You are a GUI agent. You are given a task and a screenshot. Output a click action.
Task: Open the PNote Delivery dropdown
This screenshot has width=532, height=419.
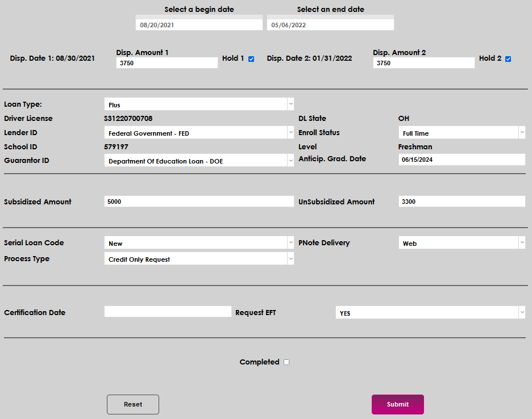coord(462,243)
